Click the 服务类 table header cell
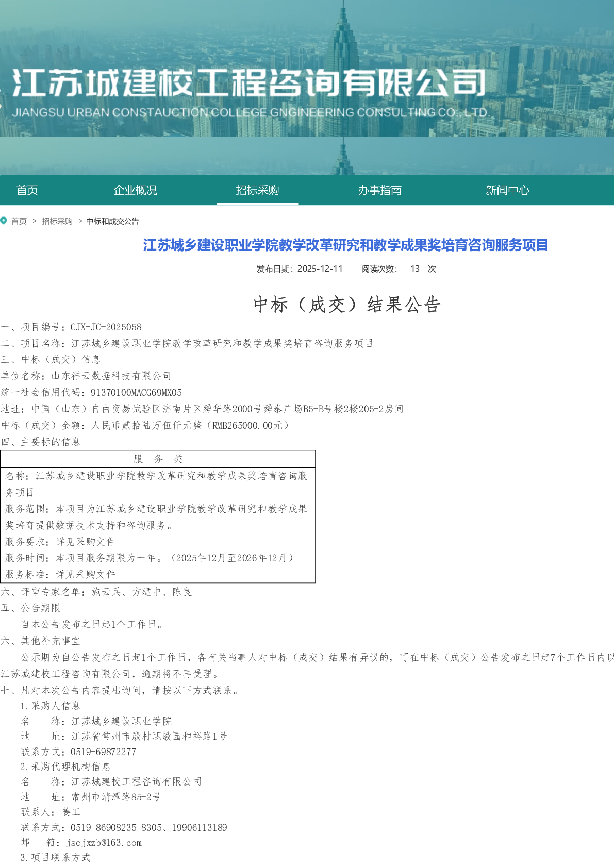This screenshot has width=614, height=868. [158, 459]
